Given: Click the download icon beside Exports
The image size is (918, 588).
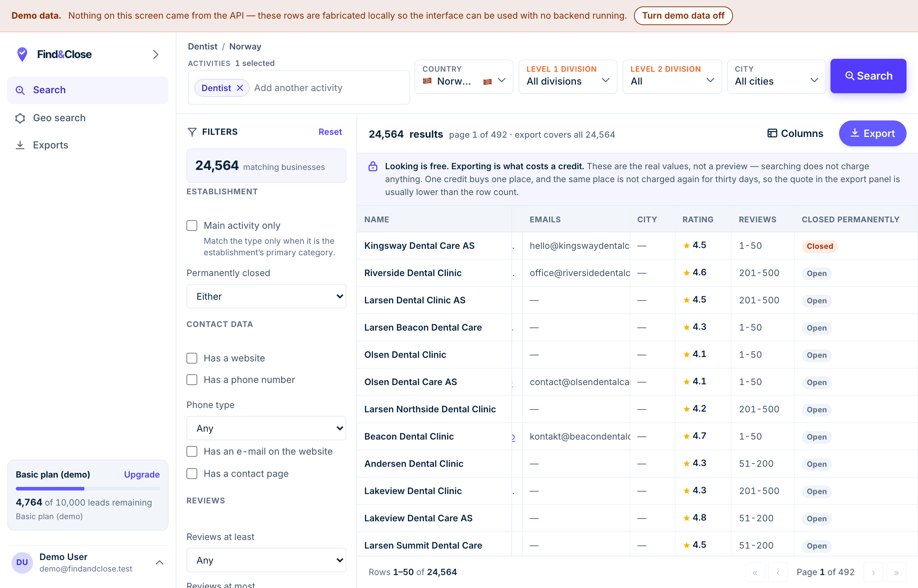Looking at the screenshot, I should pos(20,146).
